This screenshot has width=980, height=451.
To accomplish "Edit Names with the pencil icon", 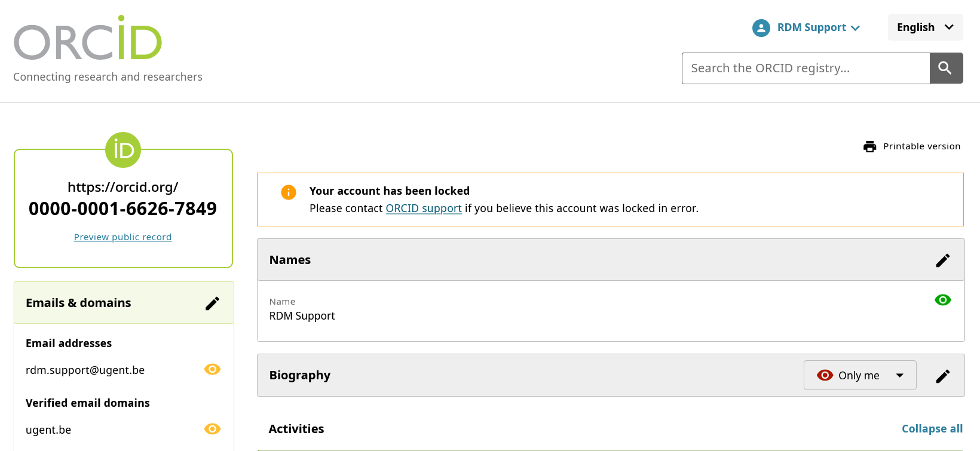I will (942, 260).
